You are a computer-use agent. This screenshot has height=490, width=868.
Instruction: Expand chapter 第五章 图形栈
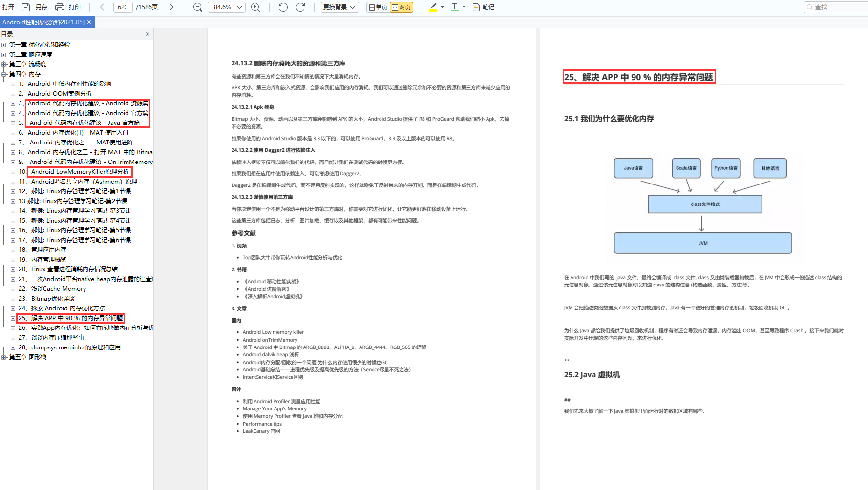point(4,357)
